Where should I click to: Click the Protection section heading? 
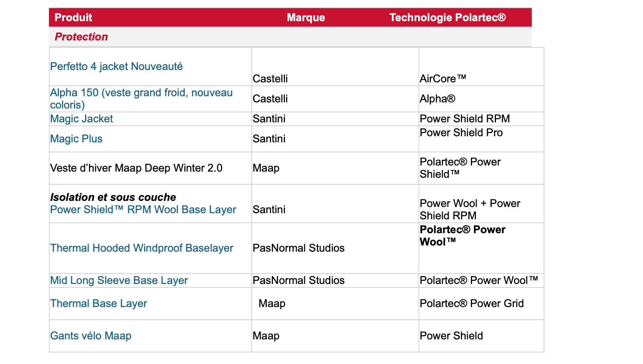tap(81, 37)
